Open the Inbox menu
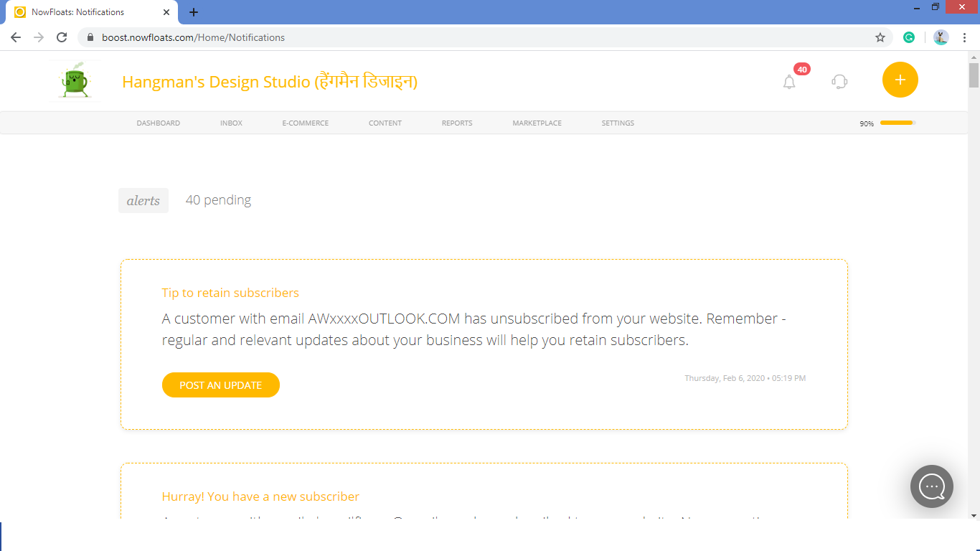This screenshot has width=980, height=551. (231, 123)
